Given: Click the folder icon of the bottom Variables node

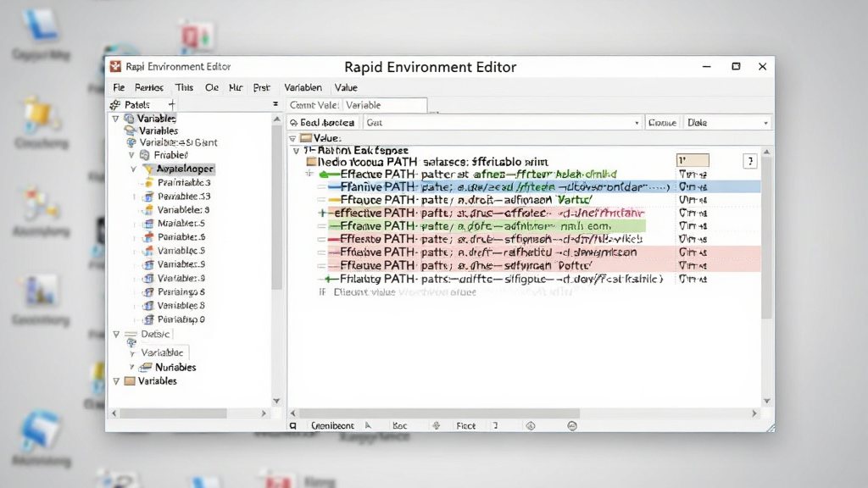Looking at the screenshot, I should (130, 381).
